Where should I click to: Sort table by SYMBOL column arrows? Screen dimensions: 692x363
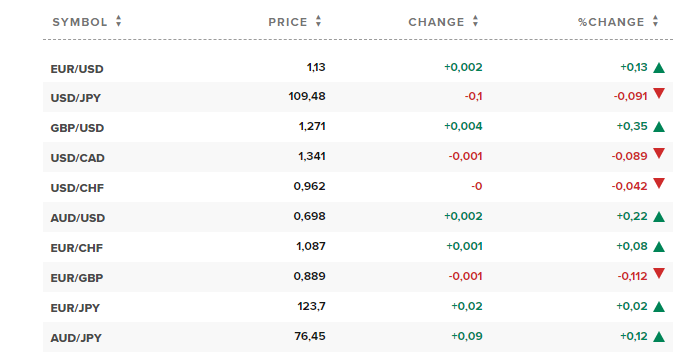click(118, 21)
